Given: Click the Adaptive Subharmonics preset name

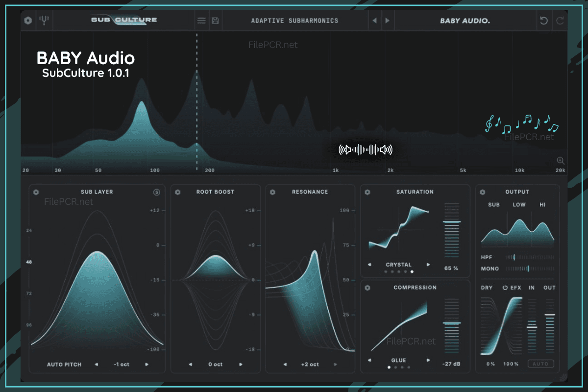Looking at the screenshot, I should pos(294,21).
